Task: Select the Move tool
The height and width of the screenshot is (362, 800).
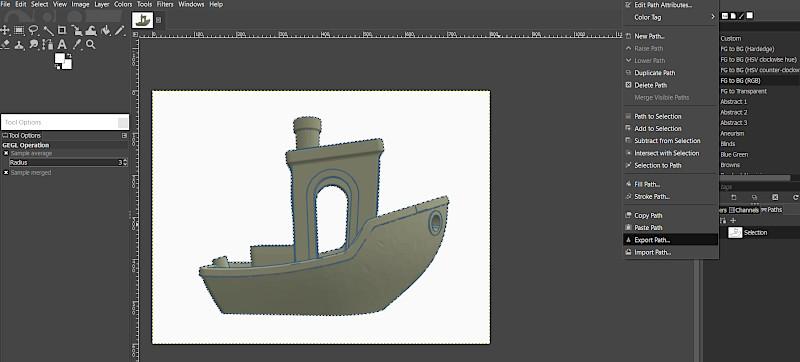Action: point(6,31)
